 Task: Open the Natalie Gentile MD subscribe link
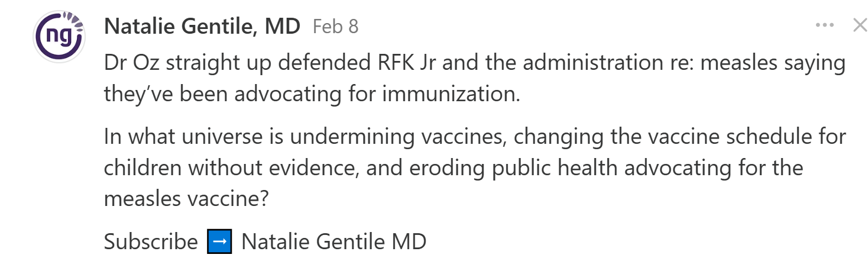333,241
